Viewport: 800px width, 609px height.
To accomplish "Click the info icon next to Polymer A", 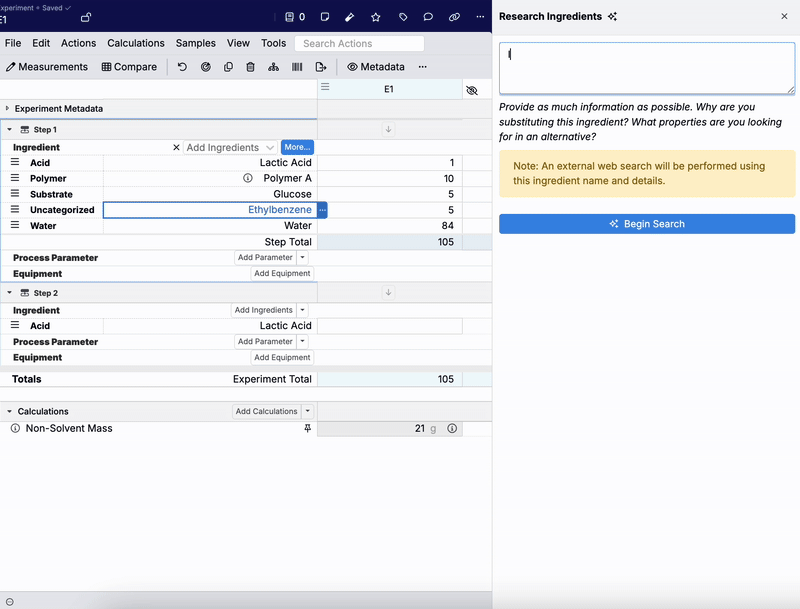I will point(248,178).
